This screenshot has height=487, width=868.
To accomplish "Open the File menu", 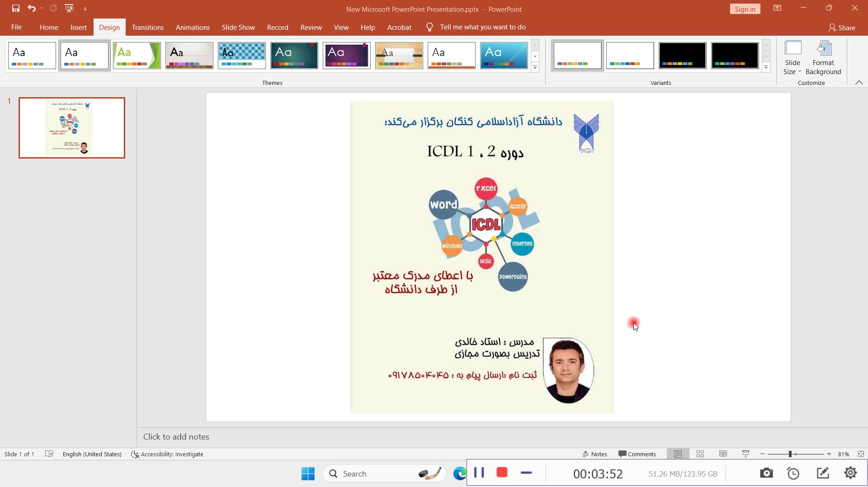I will pos(16,27).
